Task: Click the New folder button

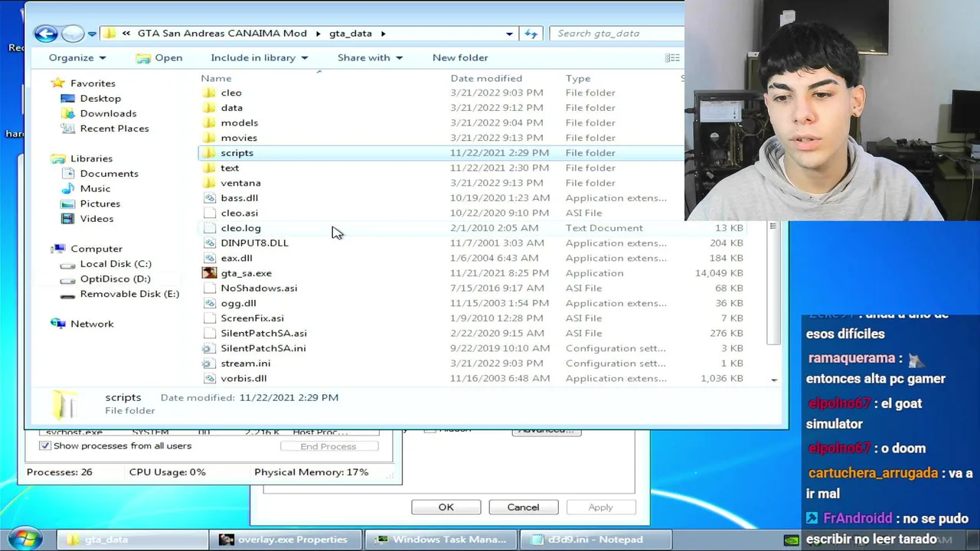Action: [x=460, y=57]
